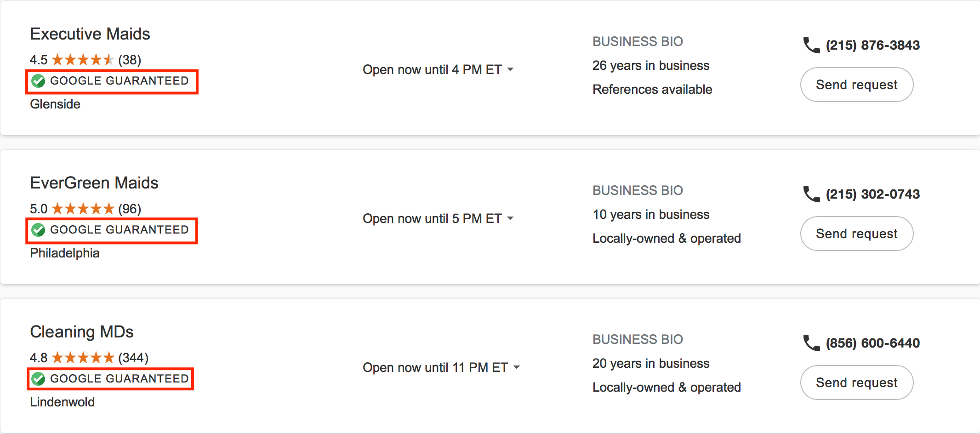Send request to Cleaning MDs
This screenshot has height=434, width=980.
857,383
